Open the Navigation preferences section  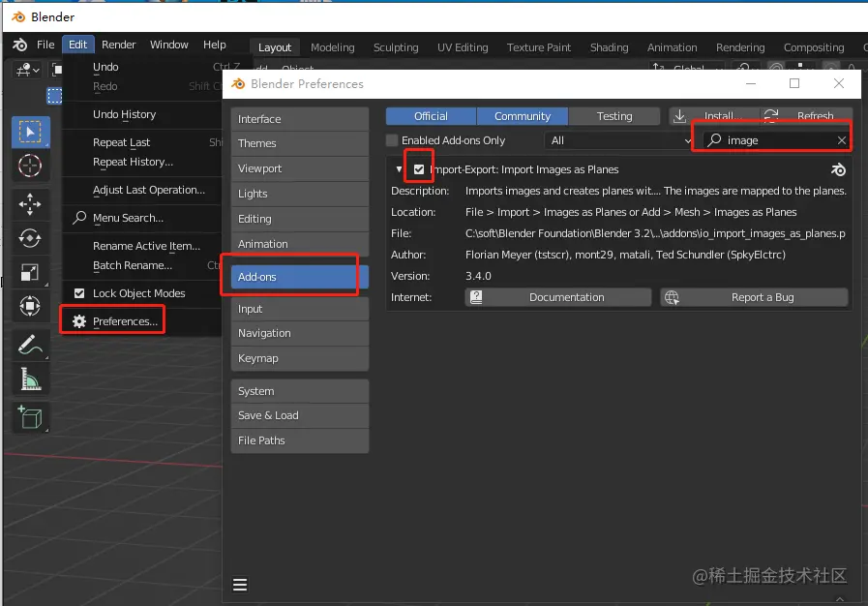pyautogui.click(x=299, y=333)
